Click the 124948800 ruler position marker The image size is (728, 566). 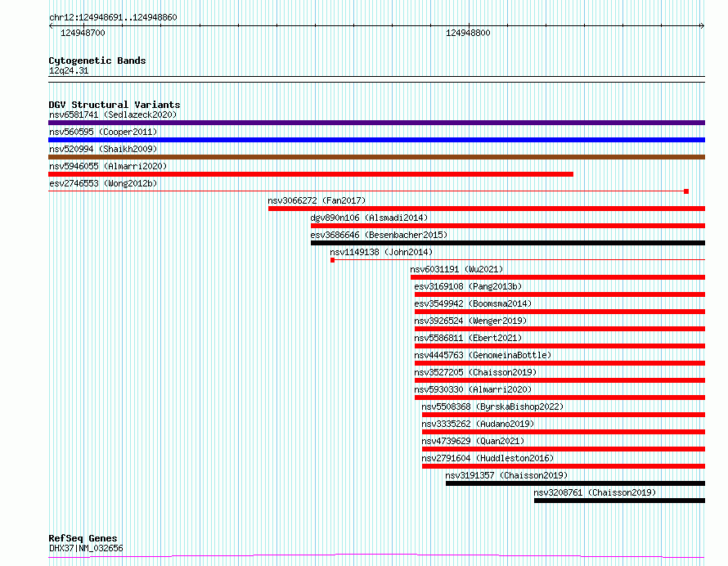pyautogui.click(x=468, y=33)
